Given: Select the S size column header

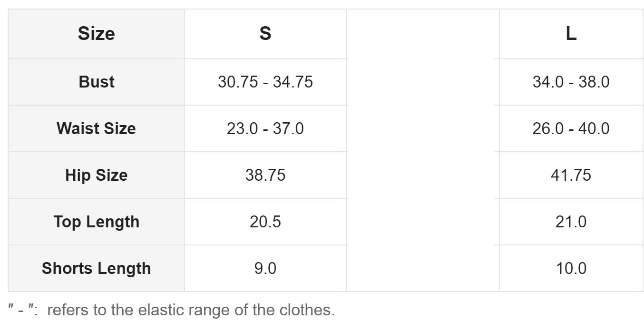Looking at the screenshot, I should (x=265, y=34).
